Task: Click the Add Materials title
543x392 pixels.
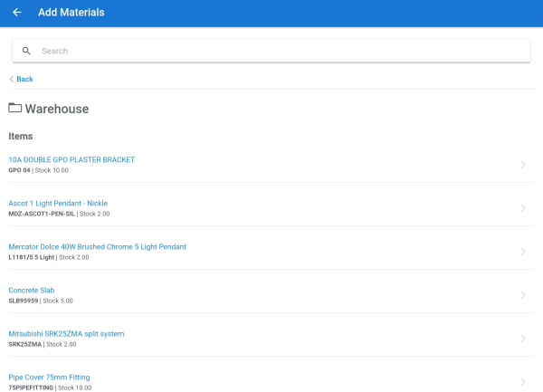Action: tap(71, 13)
